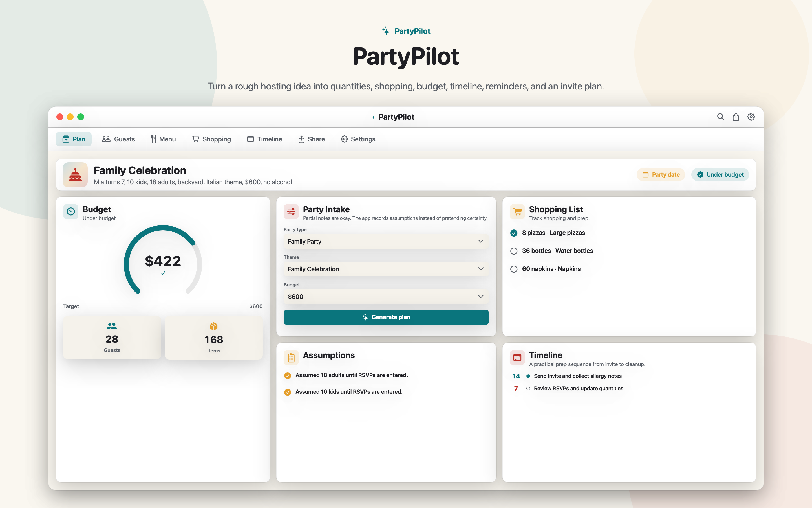The height and width of the screenshot is (508, 812).
Task: Click the Party date badge
Action: point(661,174)
